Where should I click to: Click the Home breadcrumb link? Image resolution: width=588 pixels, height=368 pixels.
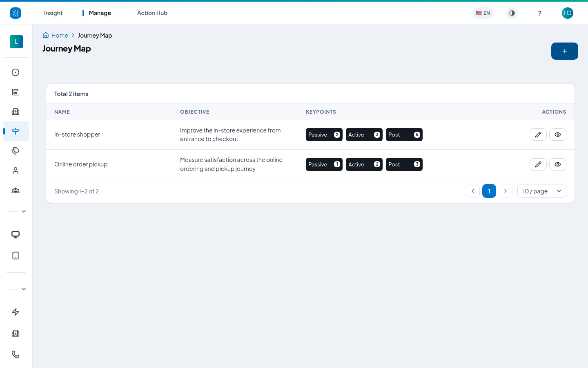click(56, 36)
